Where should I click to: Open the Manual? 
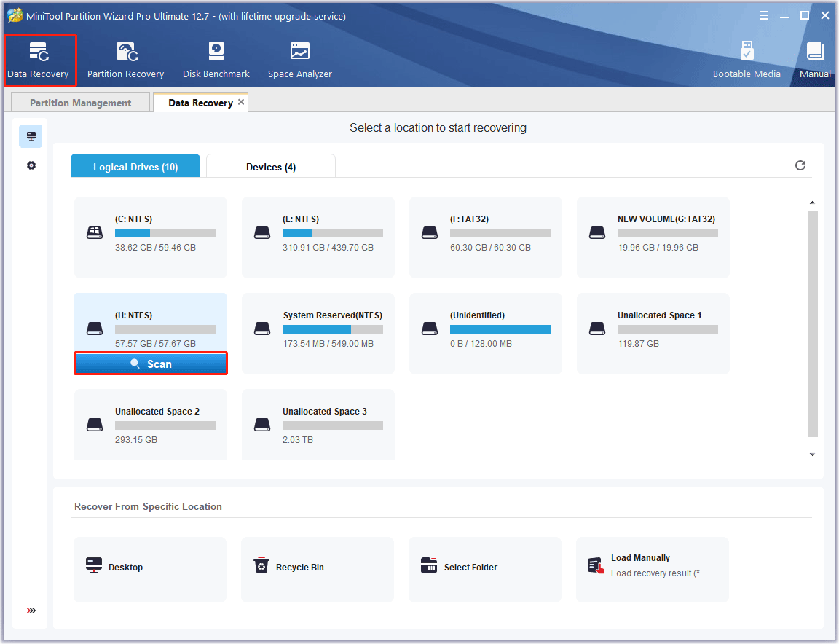pos(815,60)
